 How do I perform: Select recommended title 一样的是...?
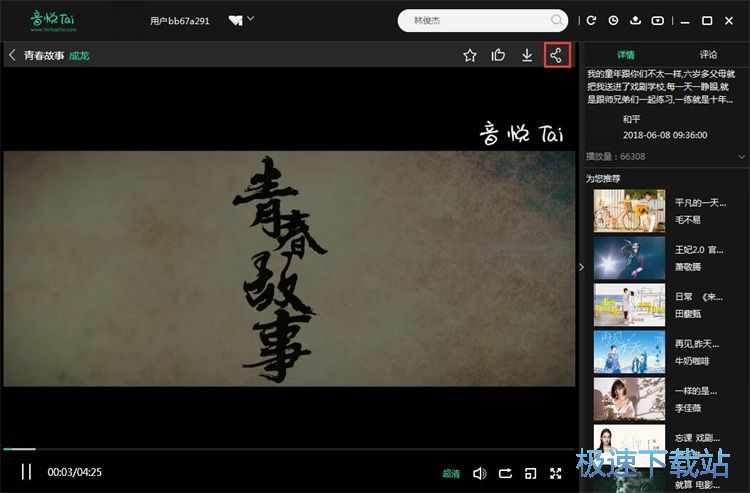coord(695,391)
